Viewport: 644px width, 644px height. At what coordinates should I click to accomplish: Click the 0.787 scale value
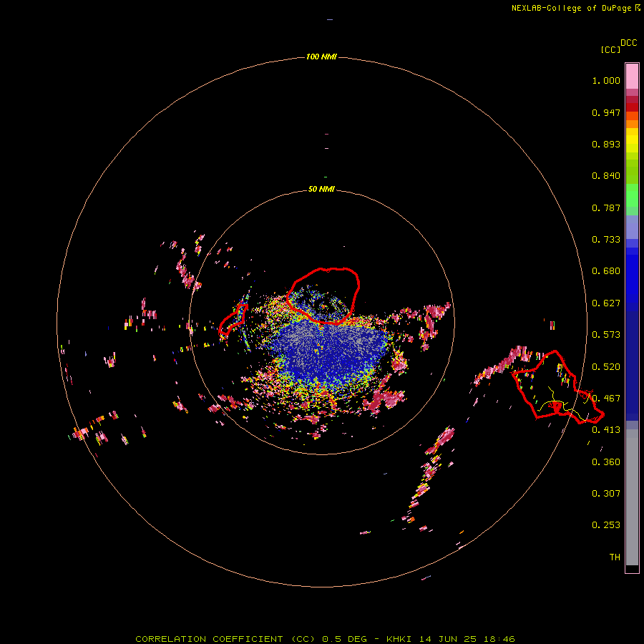[606, 208]
